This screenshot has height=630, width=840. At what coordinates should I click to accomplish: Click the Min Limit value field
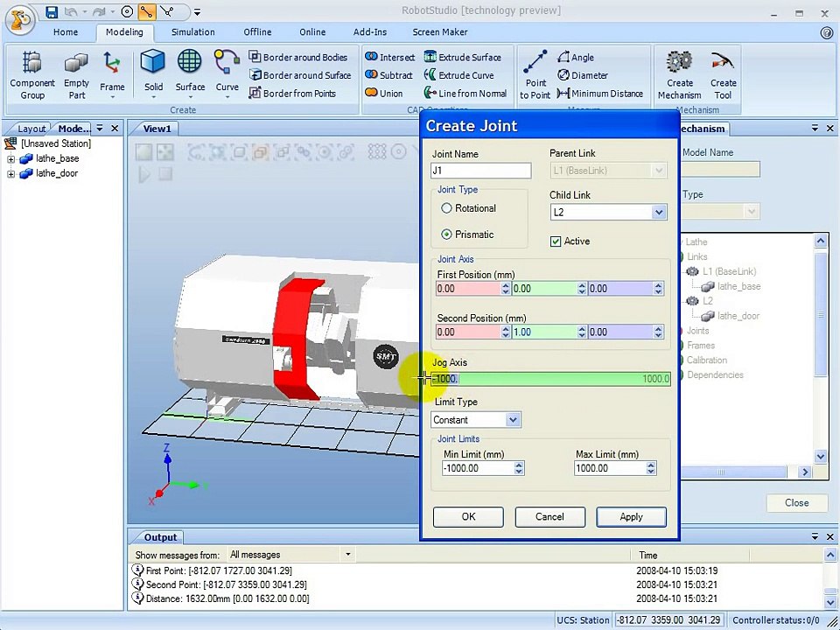[478, 468]
